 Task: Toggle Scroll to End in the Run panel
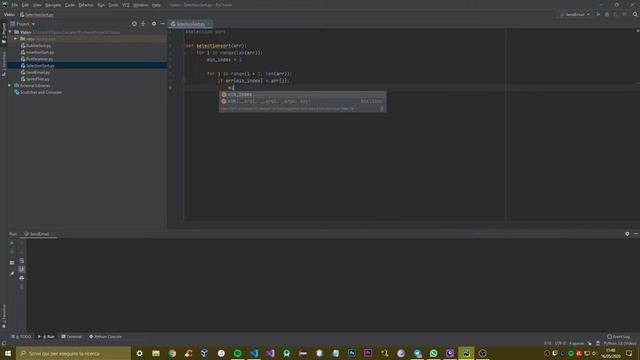pyautogui.click(x=22, y=269)
